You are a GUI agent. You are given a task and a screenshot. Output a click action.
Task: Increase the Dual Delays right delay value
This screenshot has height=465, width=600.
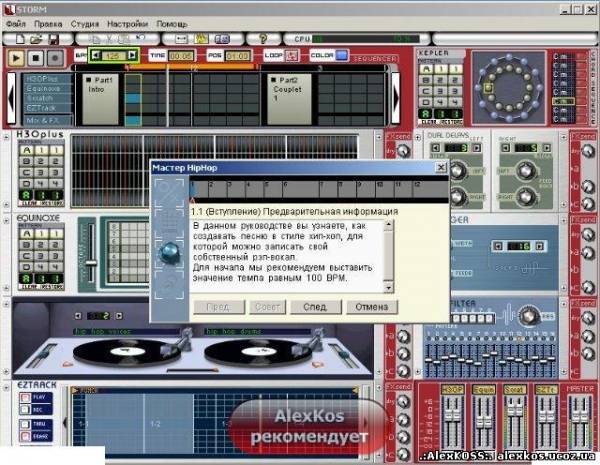click(546, 148)
